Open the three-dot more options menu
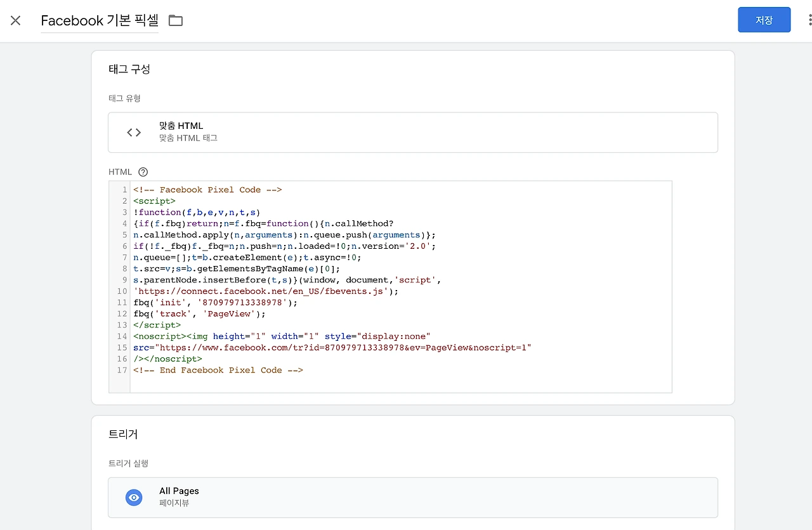This screenshot has width=812, height=530. (x=809, y=20)
